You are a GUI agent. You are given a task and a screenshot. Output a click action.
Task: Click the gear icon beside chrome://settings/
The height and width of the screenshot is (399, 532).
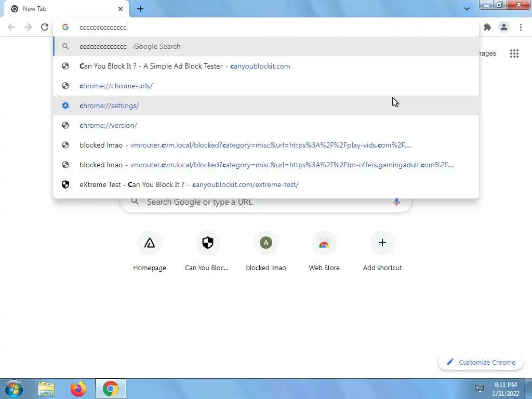65,105
